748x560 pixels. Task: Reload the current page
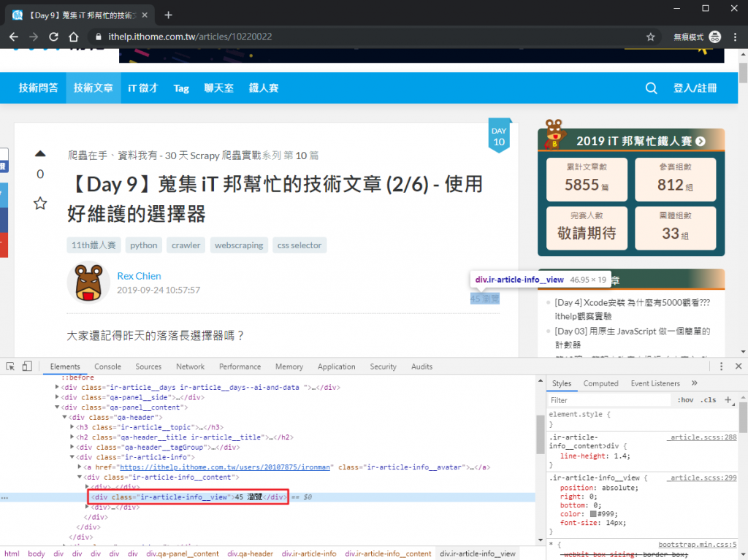(x=53, y=37)
